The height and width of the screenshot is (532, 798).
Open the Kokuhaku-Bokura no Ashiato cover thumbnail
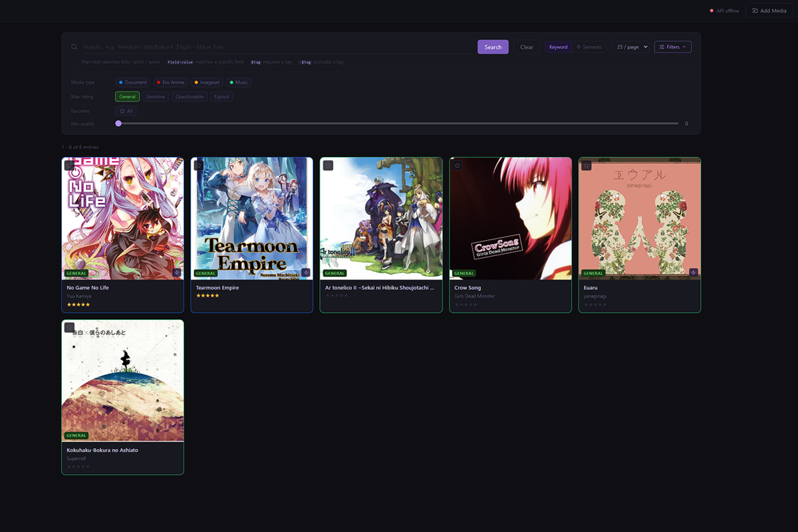pos(123,380)
